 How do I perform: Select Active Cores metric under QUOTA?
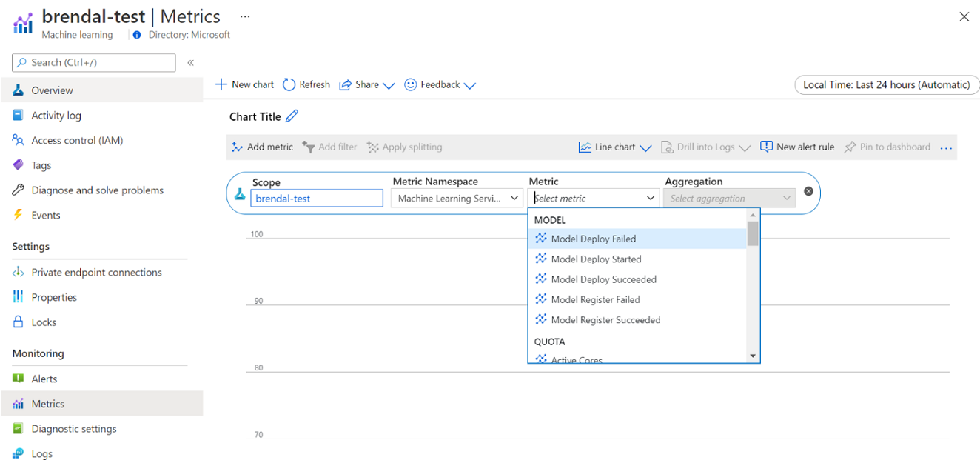coord(637,359)
